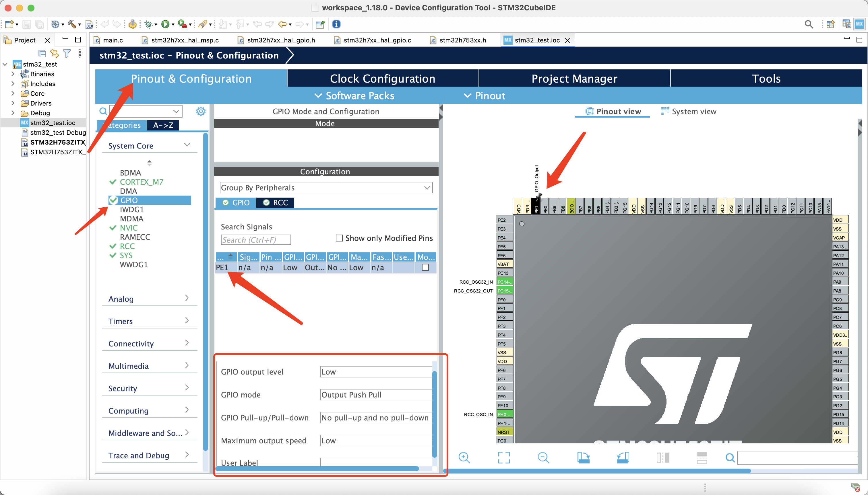
Task: Open the Tools tab
Action: tap(766, 79)
